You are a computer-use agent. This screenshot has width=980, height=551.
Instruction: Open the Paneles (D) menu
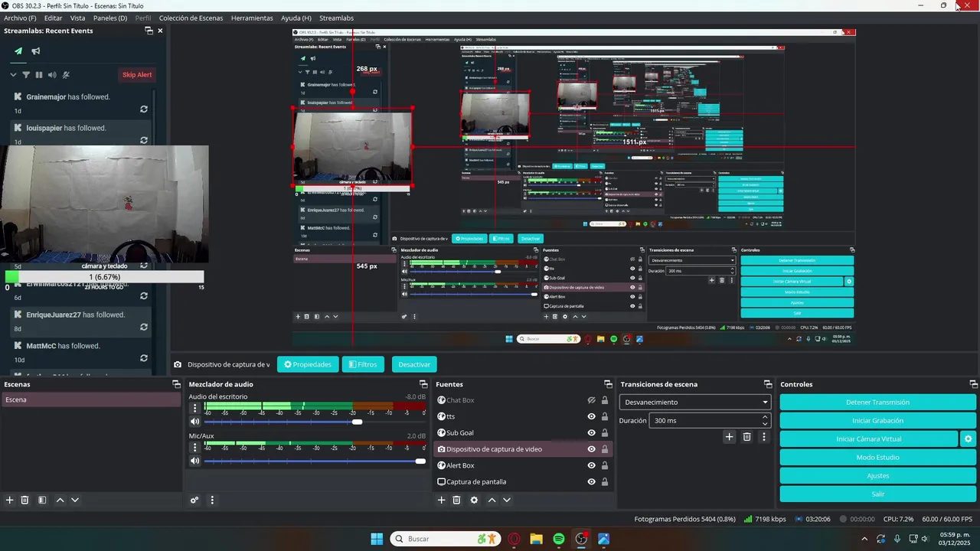[x=110, y=18]
